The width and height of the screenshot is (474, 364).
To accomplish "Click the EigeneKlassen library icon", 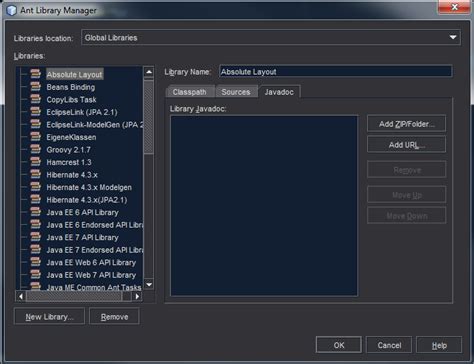I will [35, 137].
